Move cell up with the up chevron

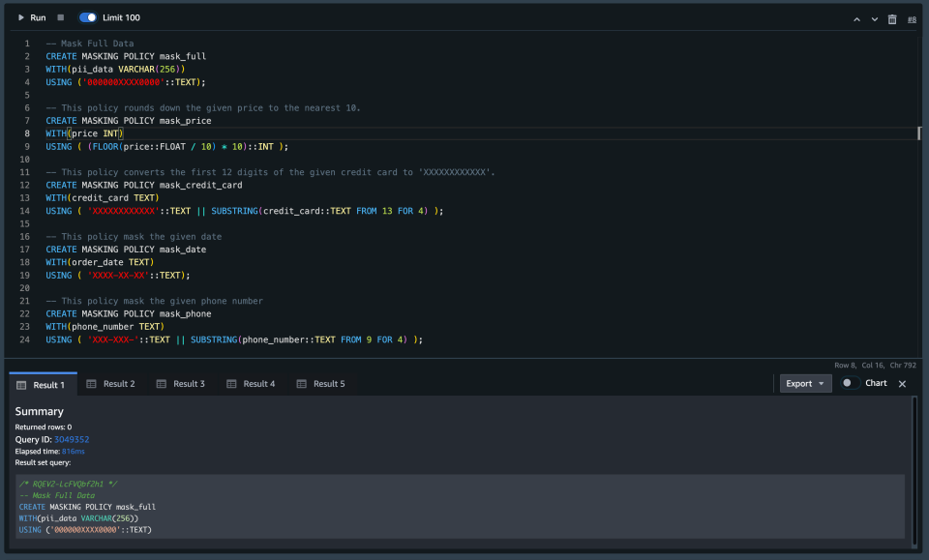point(856,19)
